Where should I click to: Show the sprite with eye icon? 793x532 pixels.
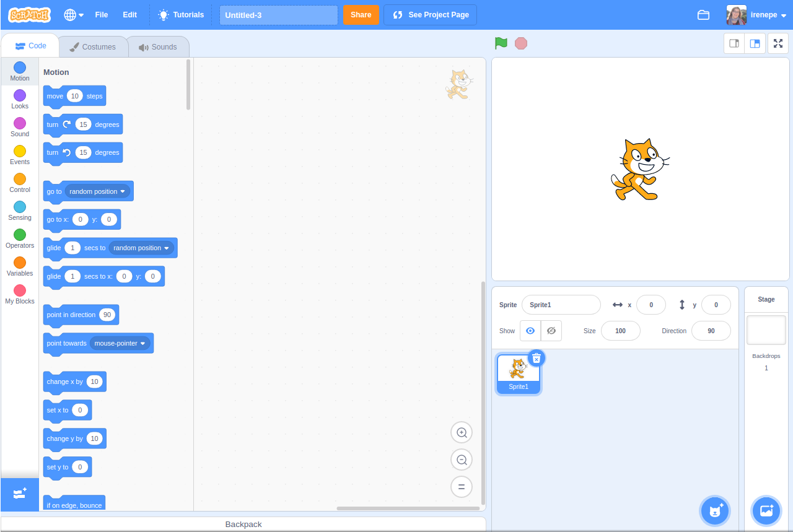530,331
